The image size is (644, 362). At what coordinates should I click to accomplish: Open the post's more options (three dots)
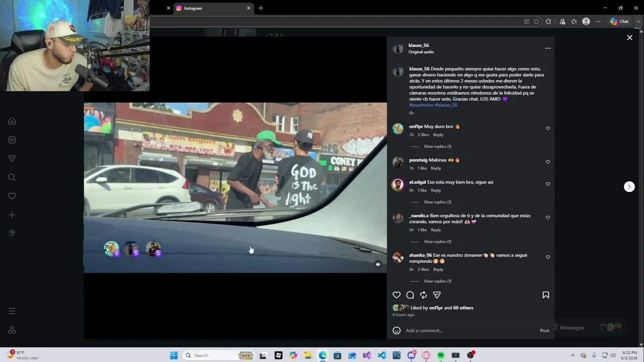coord(548,48)
